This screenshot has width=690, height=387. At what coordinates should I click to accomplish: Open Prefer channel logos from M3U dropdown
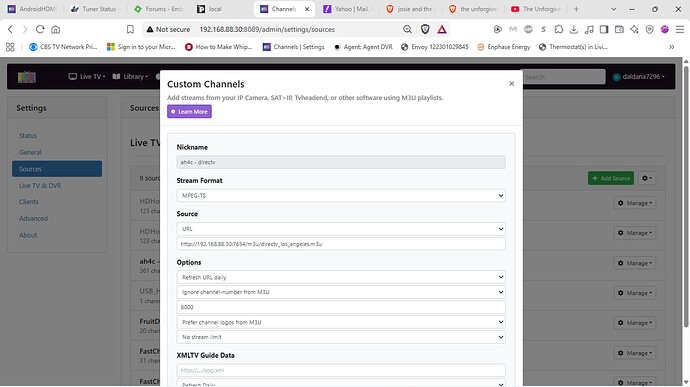pyautogui.click(x=341, y=322)
